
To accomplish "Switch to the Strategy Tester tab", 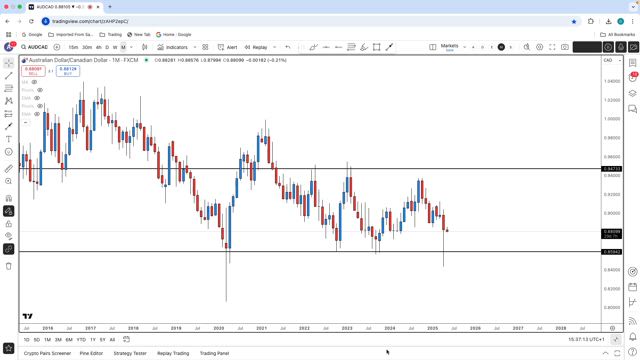I will pos(130,353).
